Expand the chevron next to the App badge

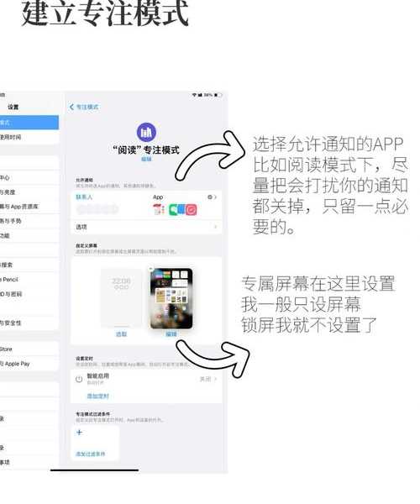(x=216, y=197)
